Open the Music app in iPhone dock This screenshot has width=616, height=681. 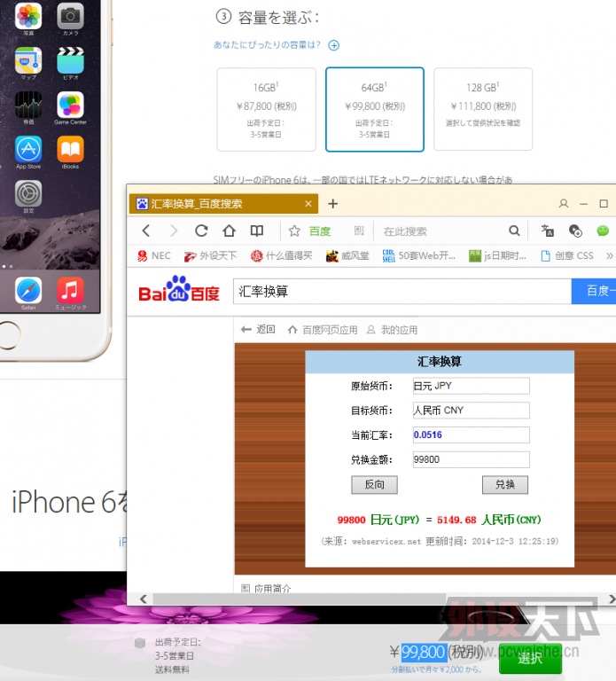click(x=70, y=290)
